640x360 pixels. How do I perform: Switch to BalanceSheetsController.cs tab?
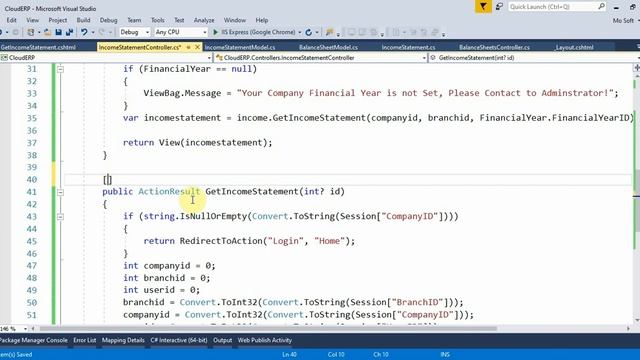pos(494,47)
